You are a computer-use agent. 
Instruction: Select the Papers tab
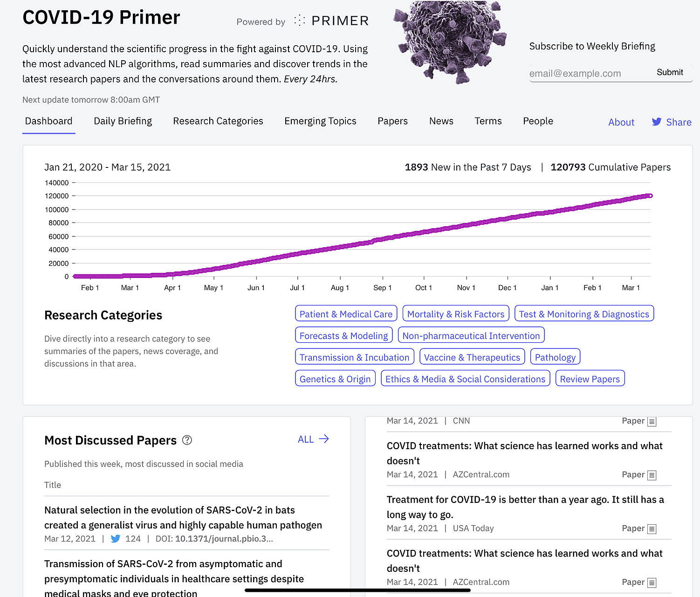click(x=392, y=121)
